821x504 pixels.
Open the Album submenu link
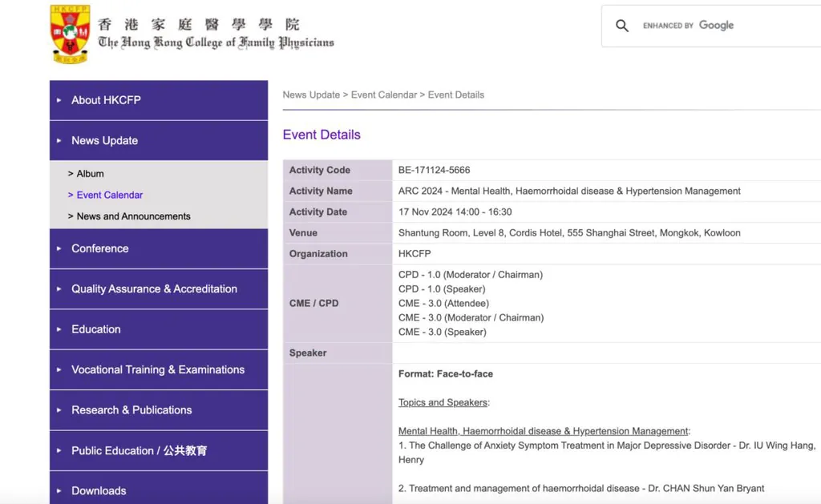click(90, 174)
